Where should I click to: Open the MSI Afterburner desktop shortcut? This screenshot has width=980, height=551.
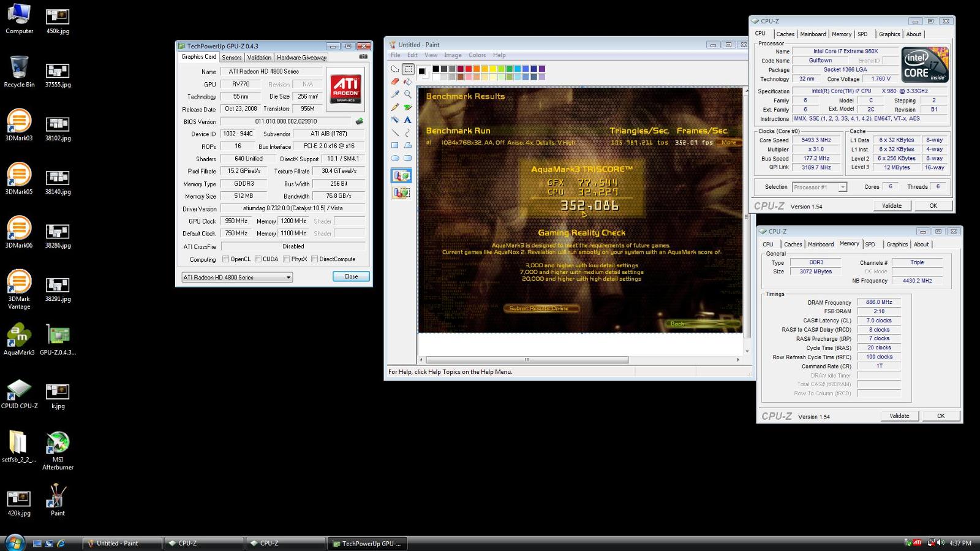click(x=58, y=450)
